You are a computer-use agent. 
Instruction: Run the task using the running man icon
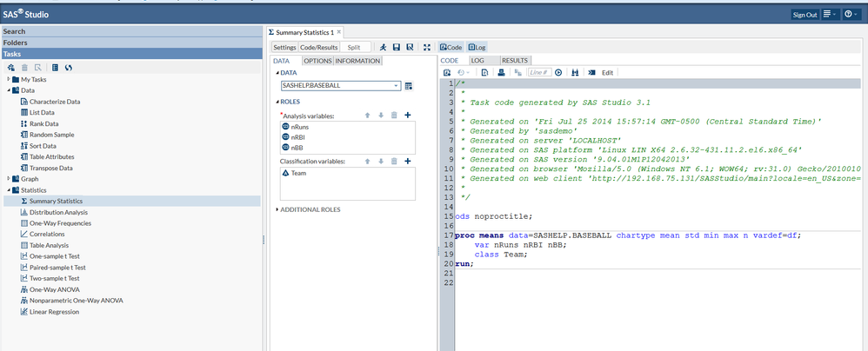pyautogui.click(x=384, y=47)
